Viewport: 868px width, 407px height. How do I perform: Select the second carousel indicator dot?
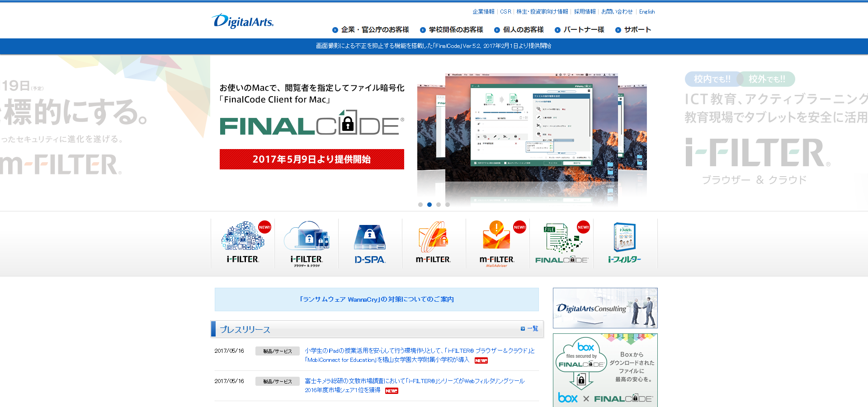tap(429, 205)
